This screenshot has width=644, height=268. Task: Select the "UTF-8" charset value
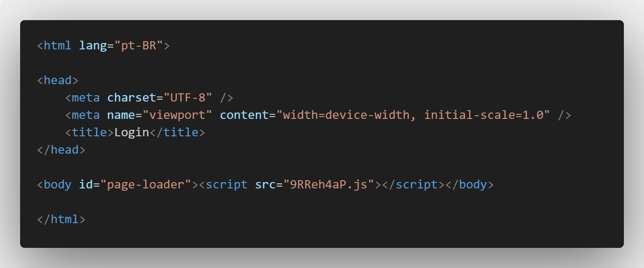tap(188, 98)
